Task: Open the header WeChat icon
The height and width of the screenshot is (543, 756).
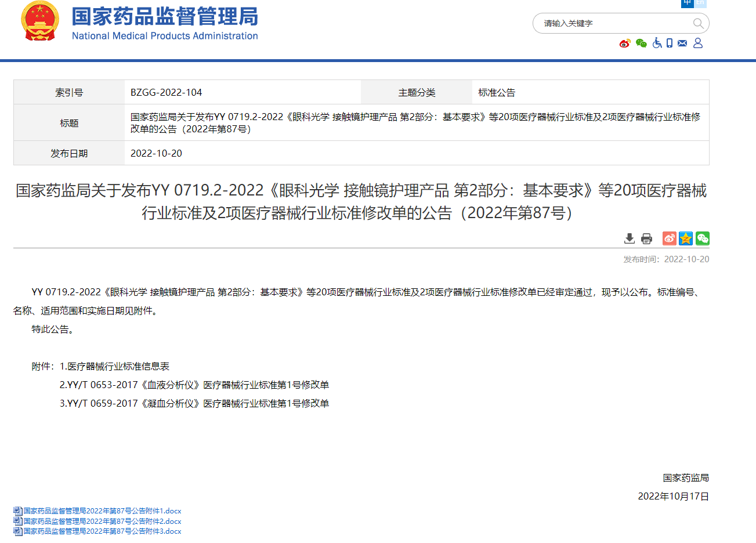Action: [641, 44]
